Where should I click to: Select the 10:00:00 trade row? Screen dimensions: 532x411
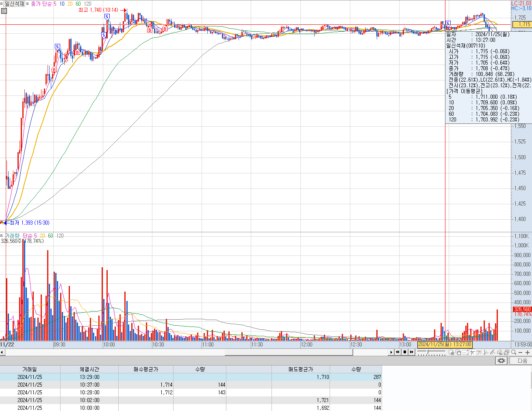(191, 408)
